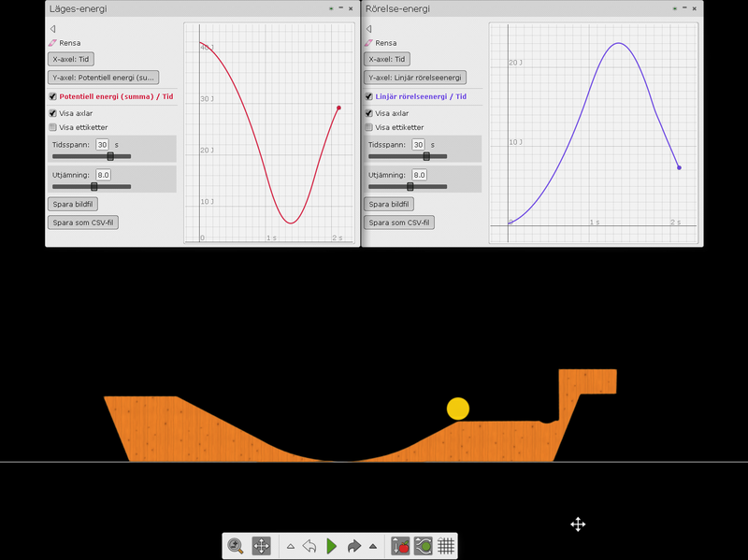This screenshot has width=748, height=560.
Task: Toggle Potentiell energi (summa) / Tid checkbox
Action: tap(53, 96)
